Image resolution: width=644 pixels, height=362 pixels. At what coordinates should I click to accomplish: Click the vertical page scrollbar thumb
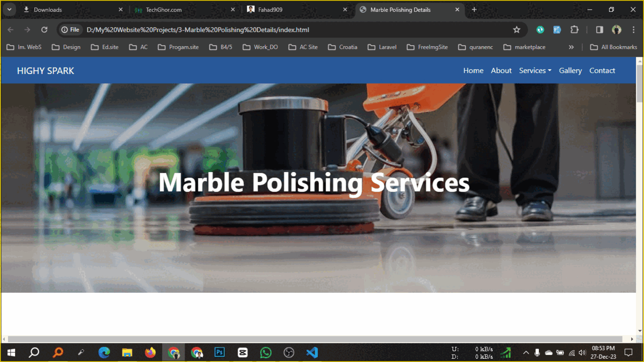tap(640, 83)
